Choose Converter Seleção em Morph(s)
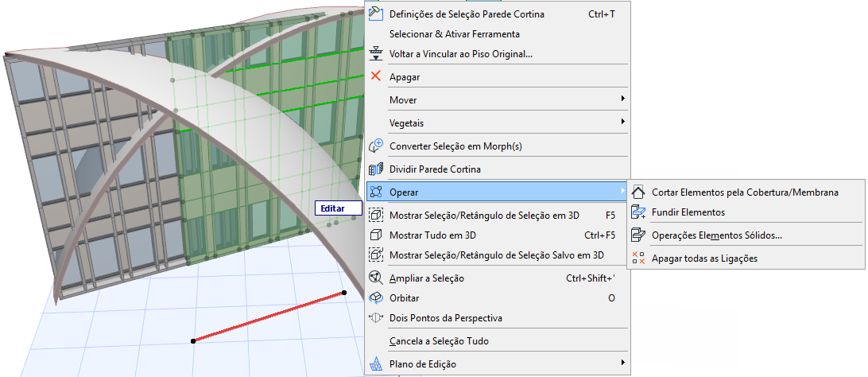The width and height of the screenshot is (868, 377). pos(498,146)
